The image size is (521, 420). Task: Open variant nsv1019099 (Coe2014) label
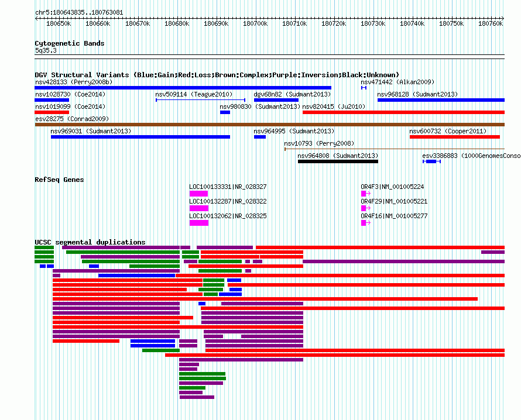(70, 106)
